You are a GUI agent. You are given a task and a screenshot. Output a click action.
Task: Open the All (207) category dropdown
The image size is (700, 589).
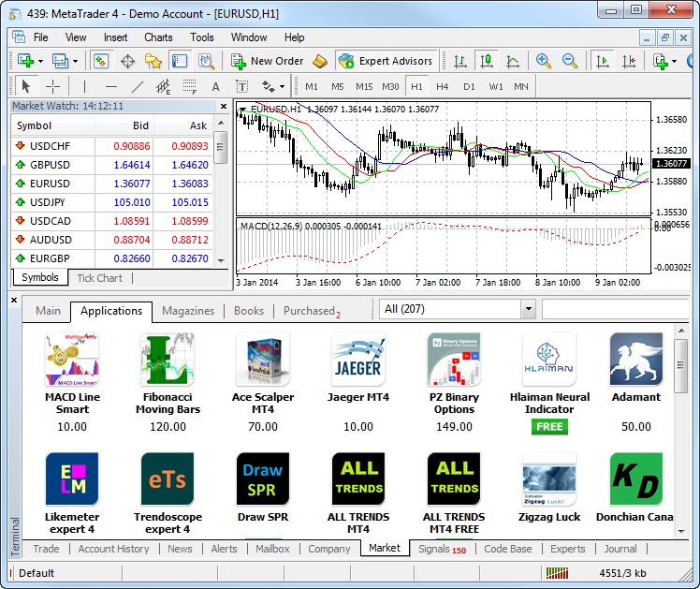[528, 309]
